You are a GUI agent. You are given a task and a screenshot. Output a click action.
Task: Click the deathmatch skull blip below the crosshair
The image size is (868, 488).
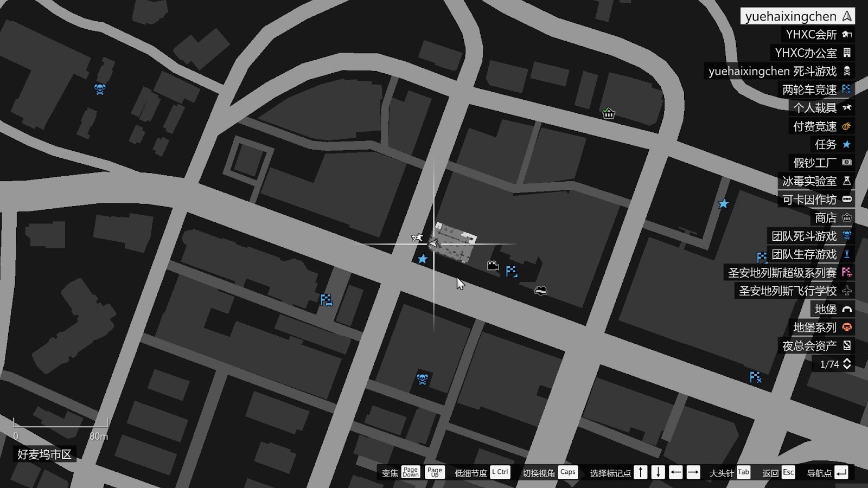pyautogui.click(x=422, y=379)
